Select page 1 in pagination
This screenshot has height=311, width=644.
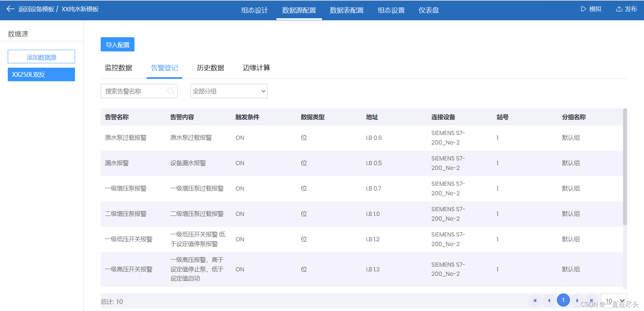563,300
